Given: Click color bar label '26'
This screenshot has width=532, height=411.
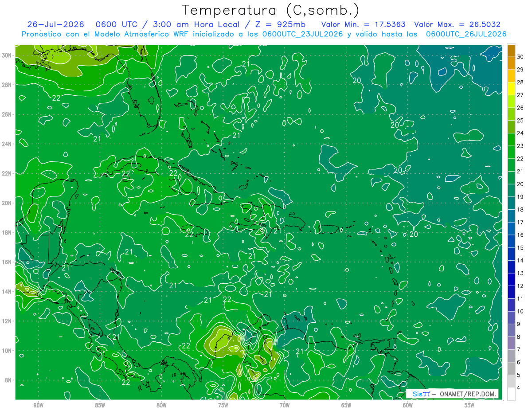Looking at the screenshot, I should [520, 107].
